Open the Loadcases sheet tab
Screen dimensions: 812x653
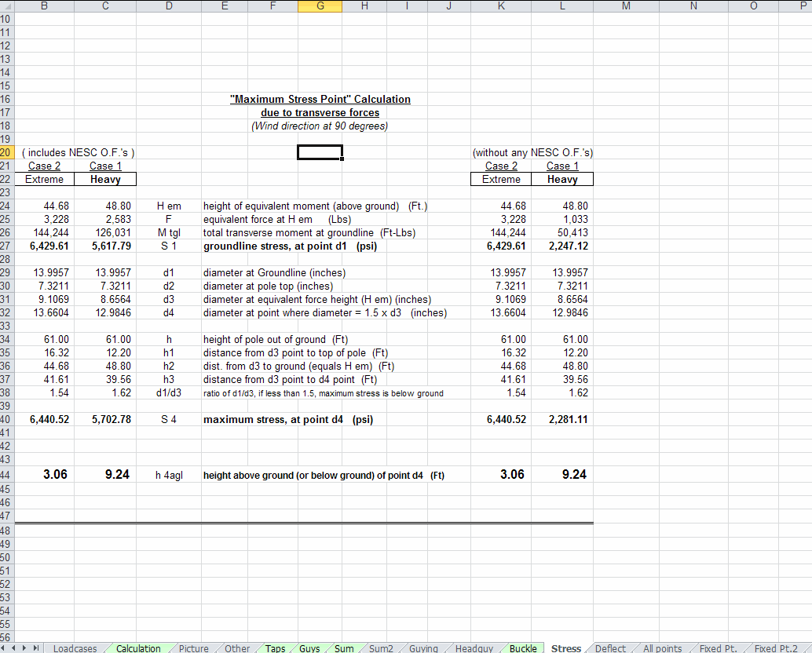pos(75,648)
